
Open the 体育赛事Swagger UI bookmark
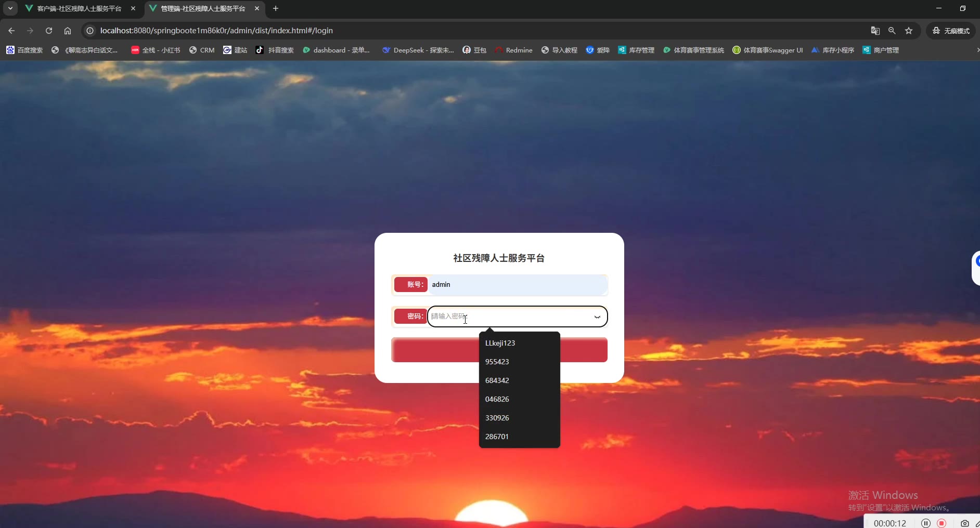768,50
